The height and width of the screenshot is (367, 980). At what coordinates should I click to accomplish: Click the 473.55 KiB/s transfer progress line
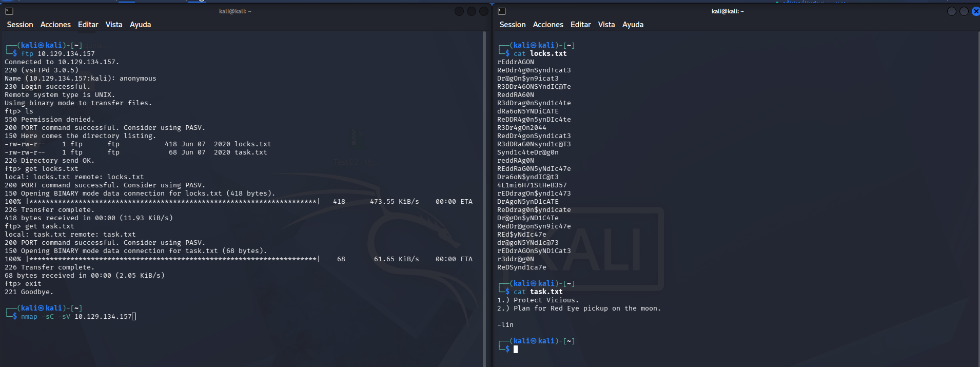point(239,202)
